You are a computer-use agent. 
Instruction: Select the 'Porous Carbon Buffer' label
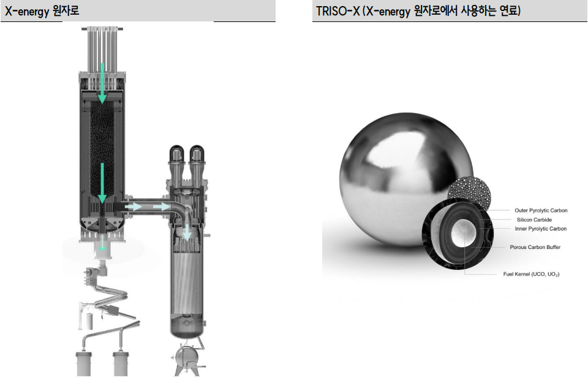pyautogui.click(x=535, y=247)
